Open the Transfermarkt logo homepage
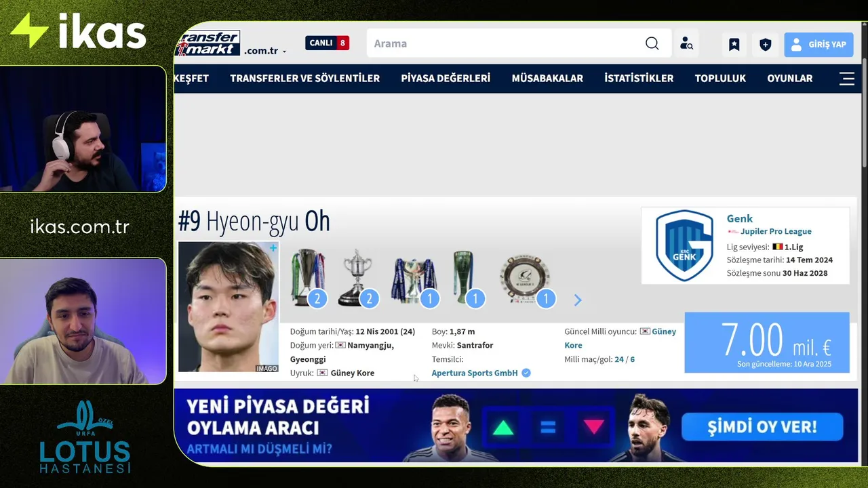This screenshot has height=488, width=868. 208,44
